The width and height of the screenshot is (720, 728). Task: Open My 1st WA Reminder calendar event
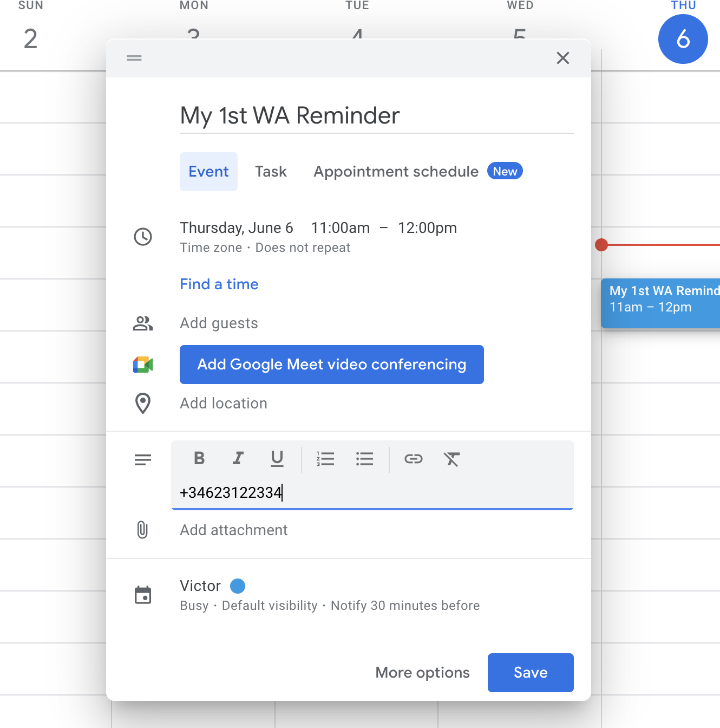[660, 303]
